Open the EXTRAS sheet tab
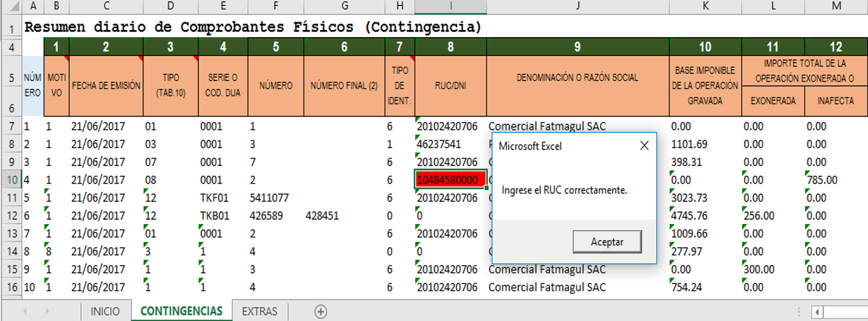Image resolution: width=868 pixels, height=321 pixels. click(259, 311)
